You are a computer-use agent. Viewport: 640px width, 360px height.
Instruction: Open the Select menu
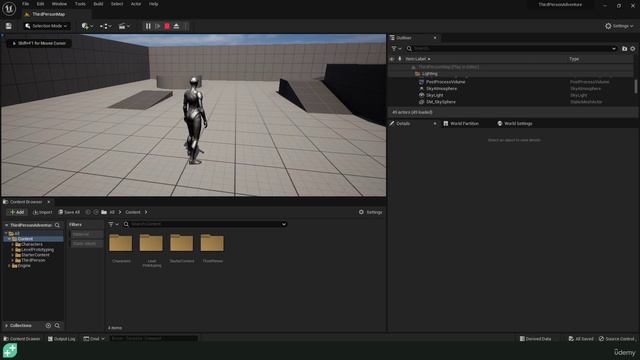[117, 4]
